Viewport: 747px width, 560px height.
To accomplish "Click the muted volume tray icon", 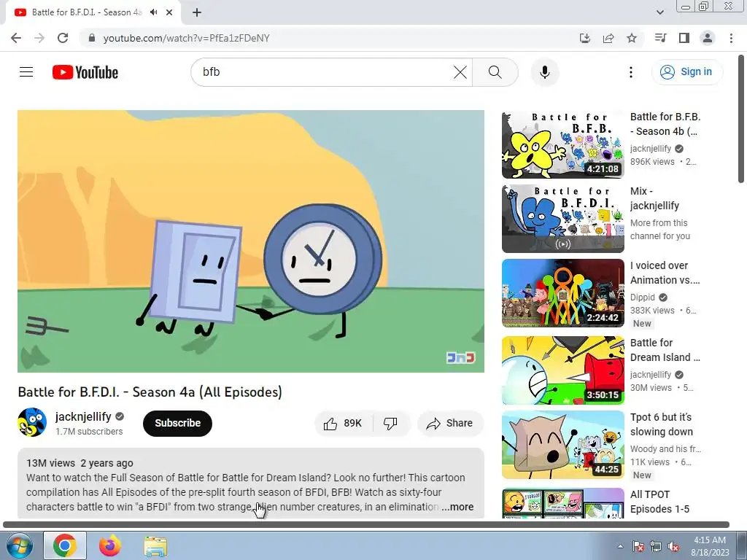I will pyautogui.click(x=673, y=546).
